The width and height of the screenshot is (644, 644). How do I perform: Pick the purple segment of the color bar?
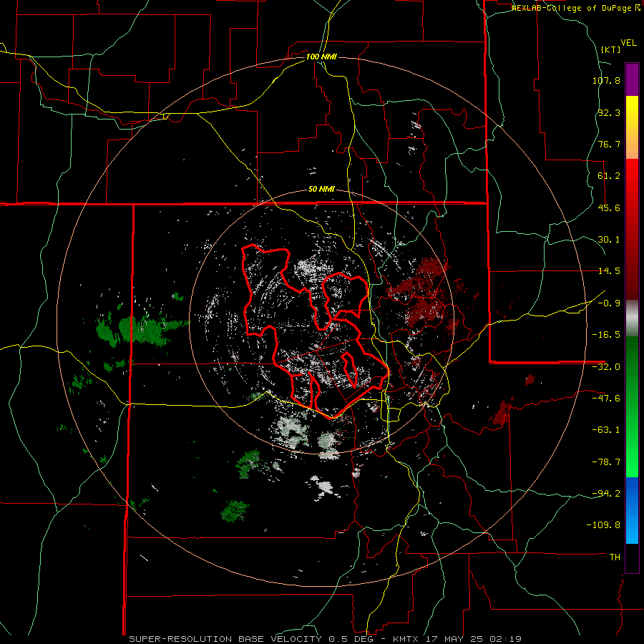pyautogui.click(x=632, y=79)
